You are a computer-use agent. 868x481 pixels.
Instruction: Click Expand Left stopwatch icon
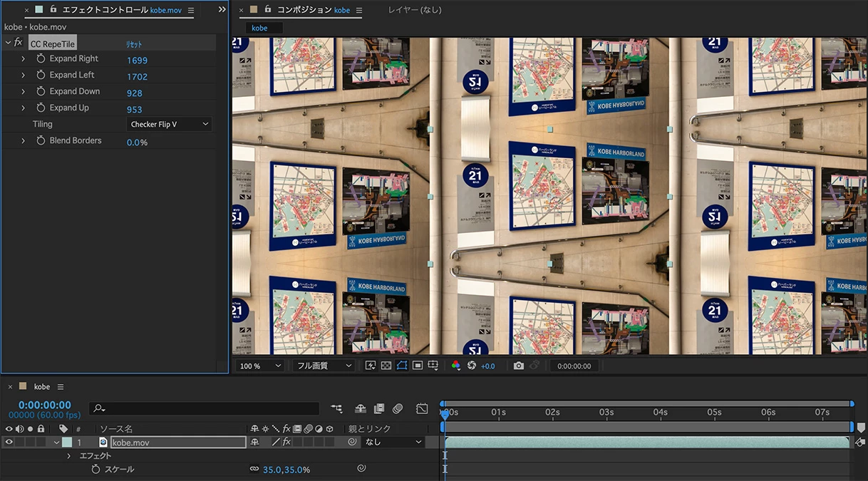tap(41, 75)
